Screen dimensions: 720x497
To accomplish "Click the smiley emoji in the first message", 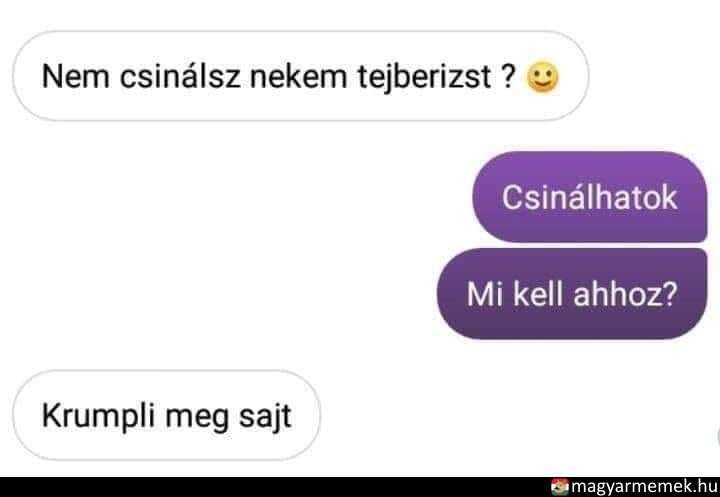I will tap(542, 77).
